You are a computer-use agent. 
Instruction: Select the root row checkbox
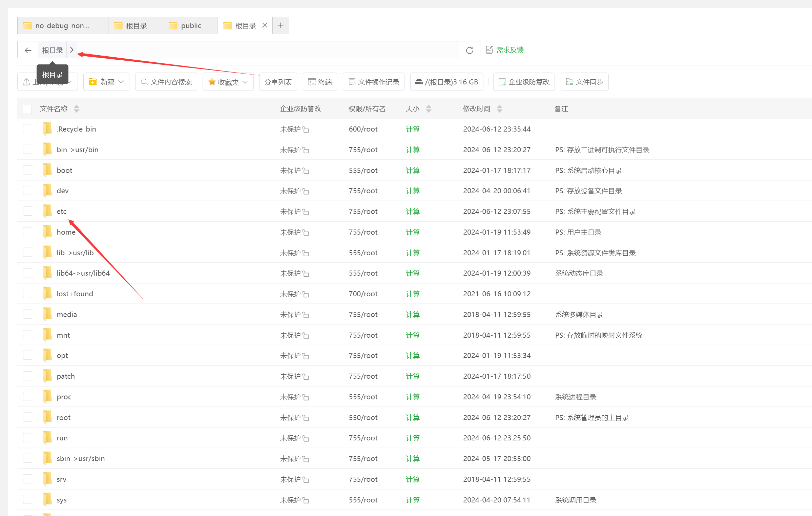click(x=27, y=417)
